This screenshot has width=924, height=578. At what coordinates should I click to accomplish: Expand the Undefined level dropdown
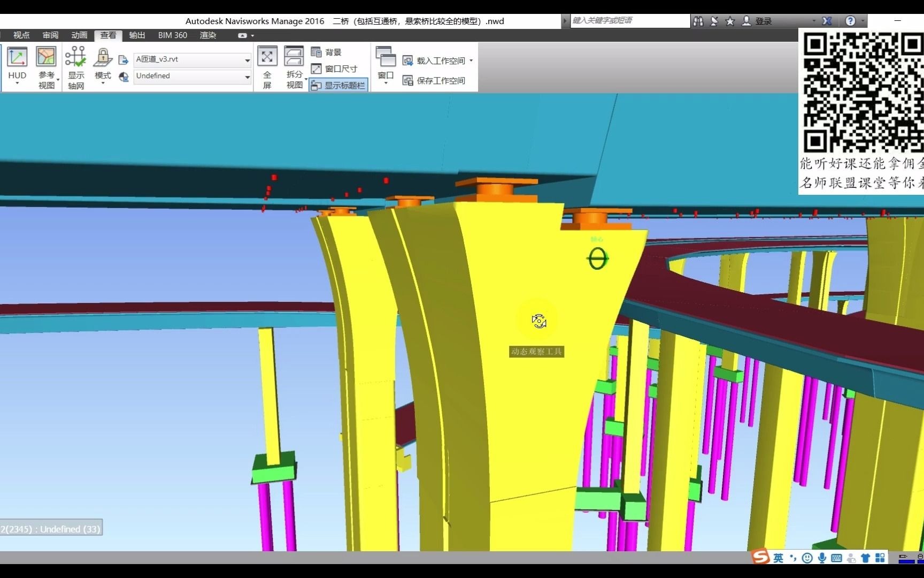coord(247,77)
